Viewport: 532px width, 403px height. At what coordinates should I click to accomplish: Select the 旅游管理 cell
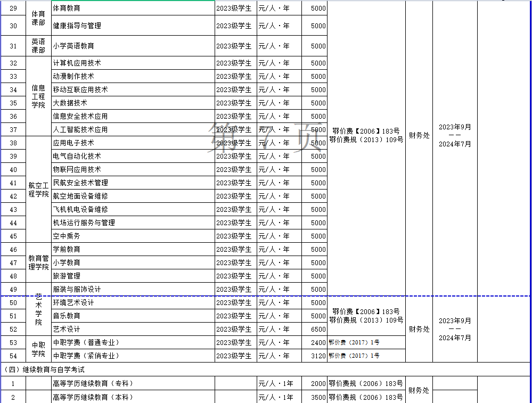click(x=133, y=276)
